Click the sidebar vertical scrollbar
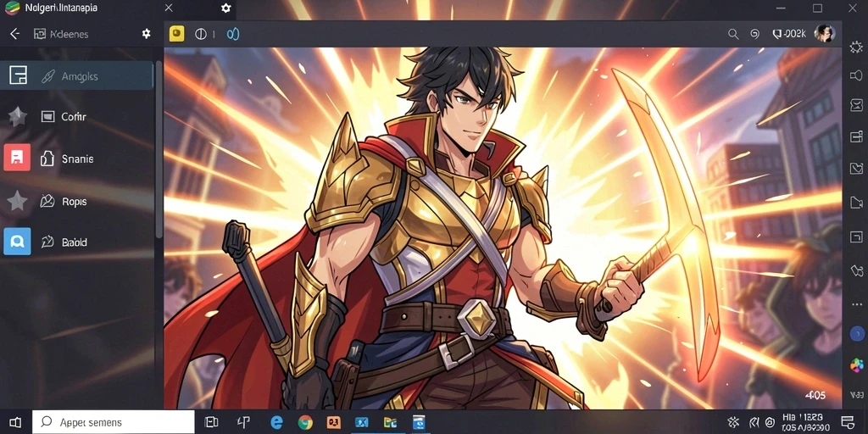 [x=159, y=149]
